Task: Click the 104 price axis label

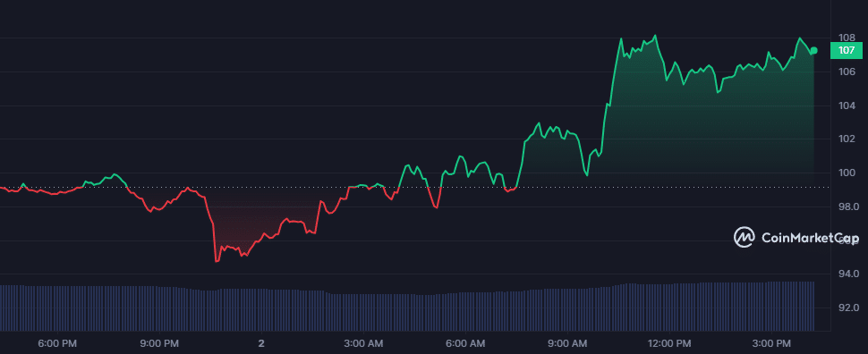Action: pos(847,105)
